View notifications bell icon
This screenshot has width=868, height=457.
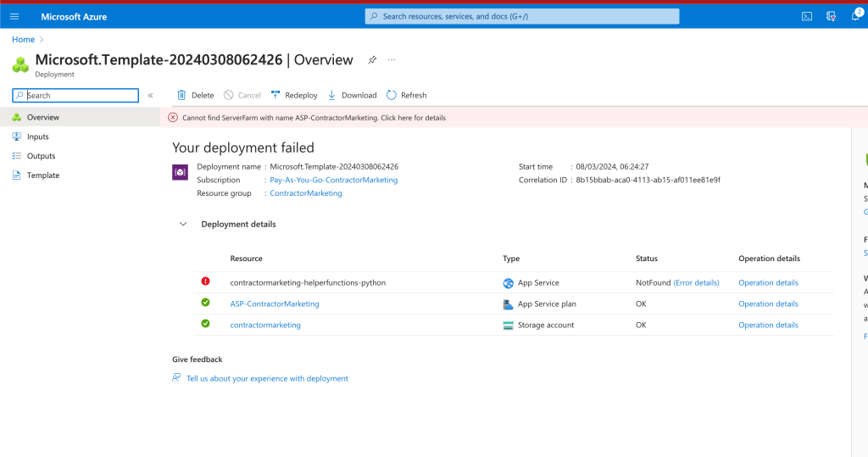(x=855, y=16)
